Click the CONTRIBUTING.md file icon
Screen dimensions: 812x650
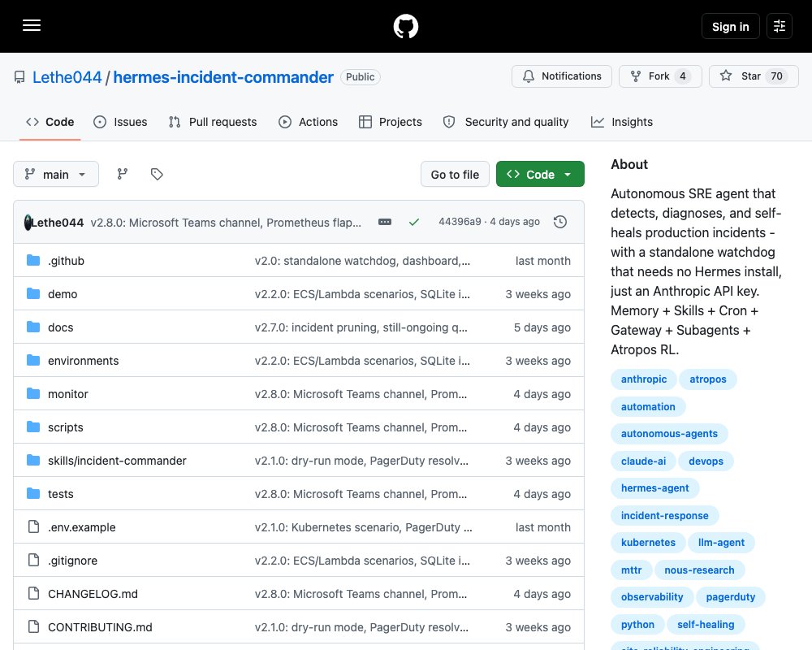coord(33,626)
